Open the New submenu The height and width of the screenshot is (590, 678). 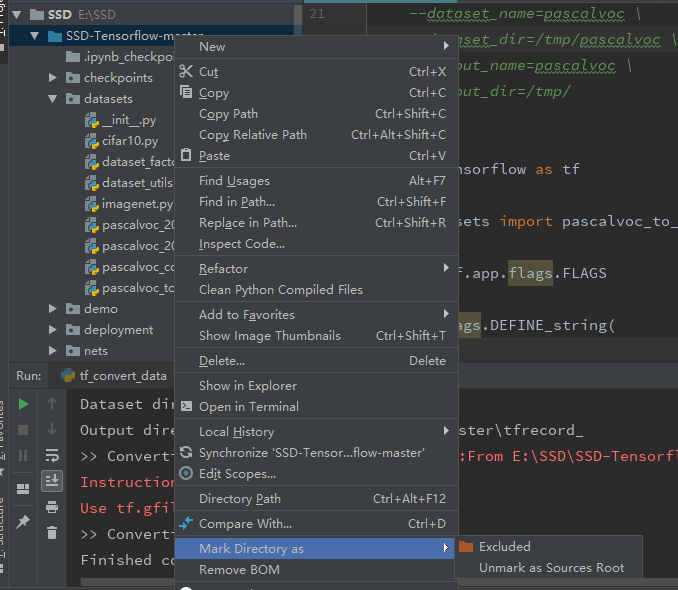pyautogui.click(x=316, y=46)
